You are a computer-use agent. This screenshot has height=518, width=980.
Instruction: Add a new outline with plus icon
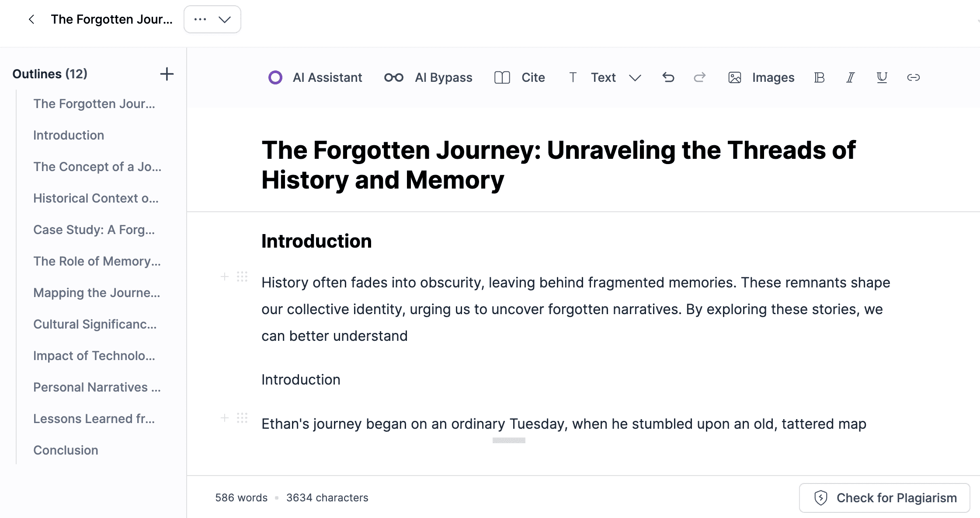pyautogui.click(x=167, y=74)
